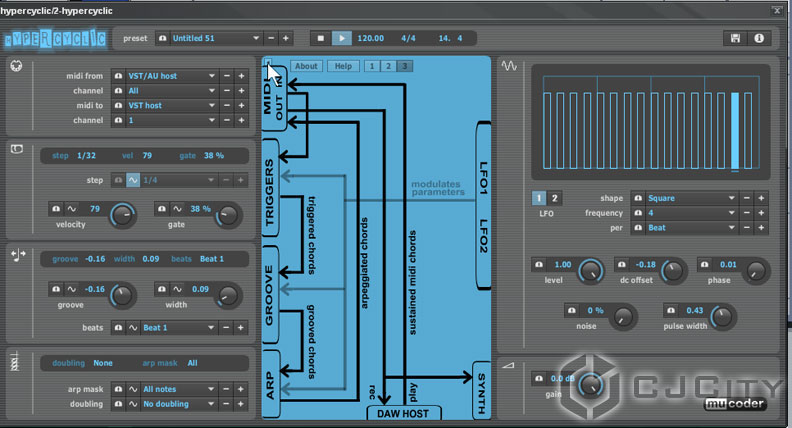Click MIDI learn icon for width knob
This screenshot has width=792, height=428.
coord(162,289)
